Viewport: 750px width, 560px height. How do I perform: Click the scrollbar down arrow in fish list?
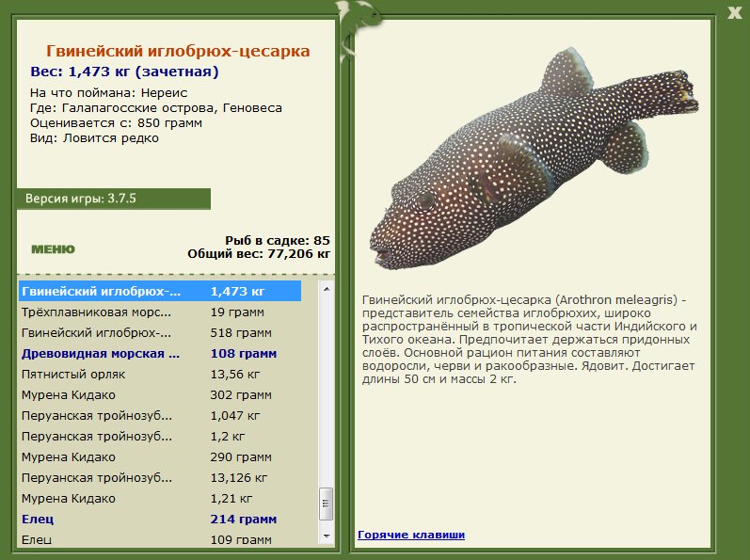tap(327, 536)
